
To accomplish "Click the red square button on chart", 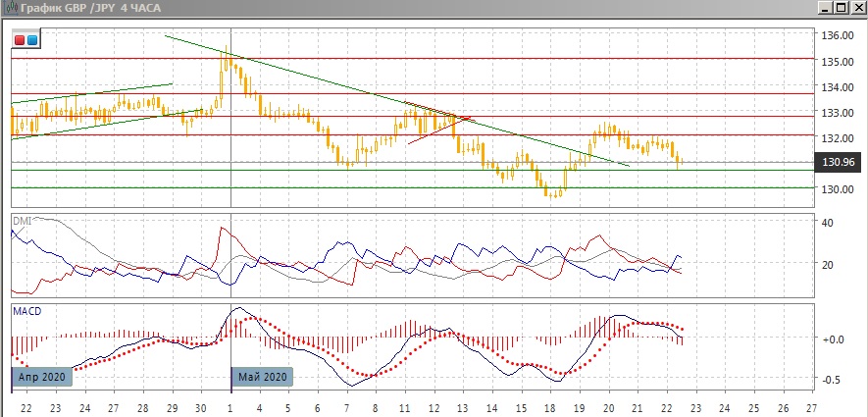I will point(20,40).
